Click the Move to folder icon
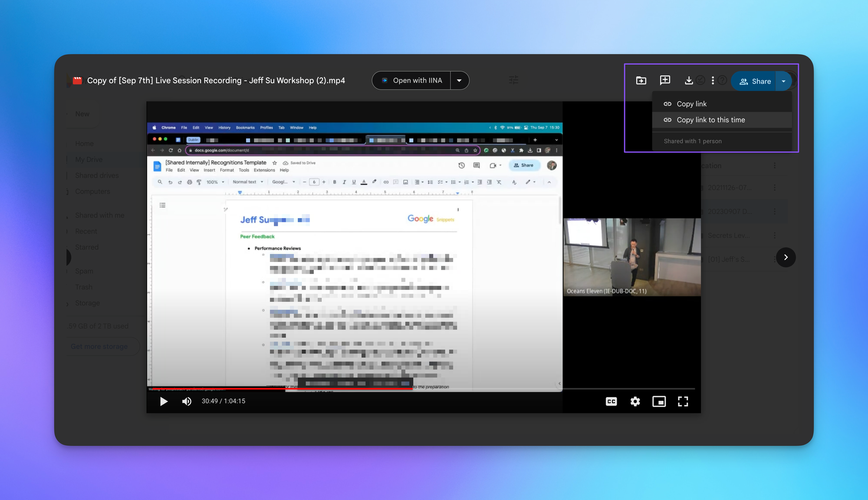Screen dimensions: 868x500 click(x=641, y=80)
